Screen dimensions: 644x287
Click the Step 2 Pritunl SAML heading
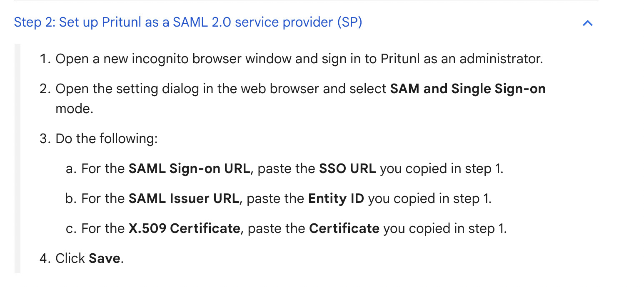188,22
